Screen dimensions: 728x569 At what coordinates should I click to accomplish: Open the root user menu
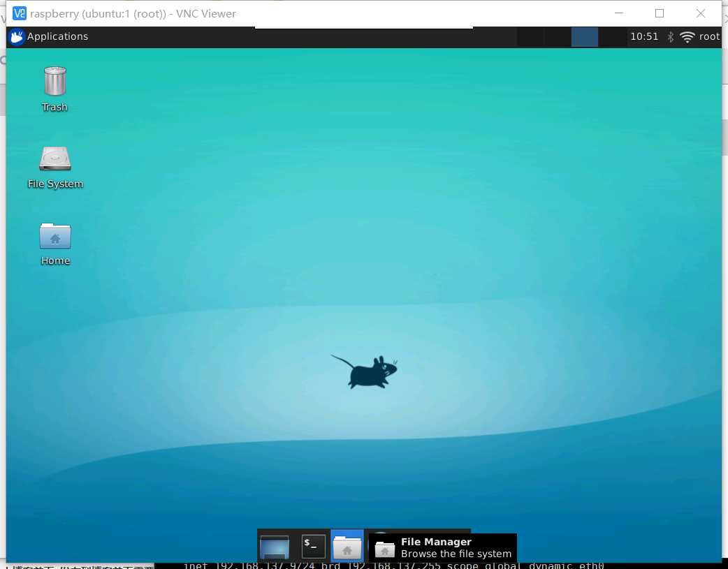click(709, 37)
